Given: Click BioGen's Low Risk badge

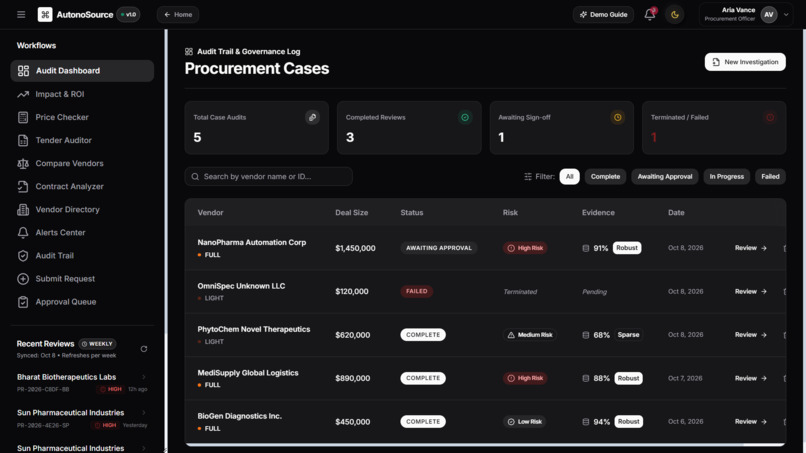Looking at the screenshot, I should tap(524, 422).
